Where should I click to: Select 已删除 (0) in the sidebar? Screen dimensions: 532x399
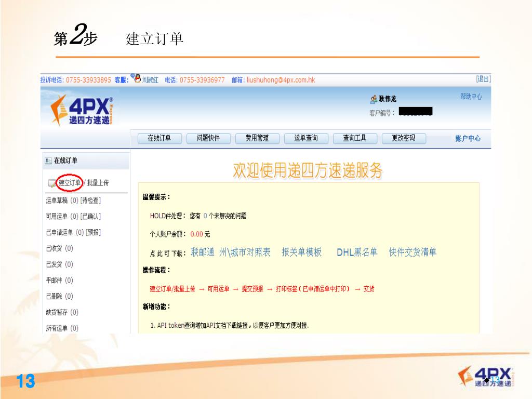tap(59, 296)
